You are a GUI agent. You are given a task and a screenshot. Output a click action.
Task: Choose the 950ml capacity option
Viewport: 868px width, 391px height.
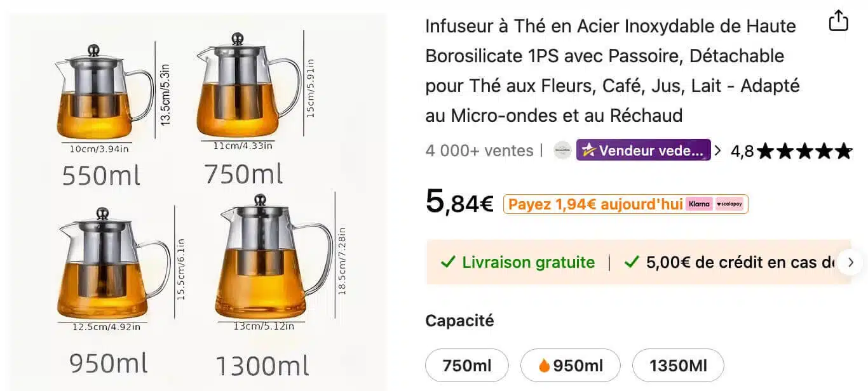pos(571,365)
